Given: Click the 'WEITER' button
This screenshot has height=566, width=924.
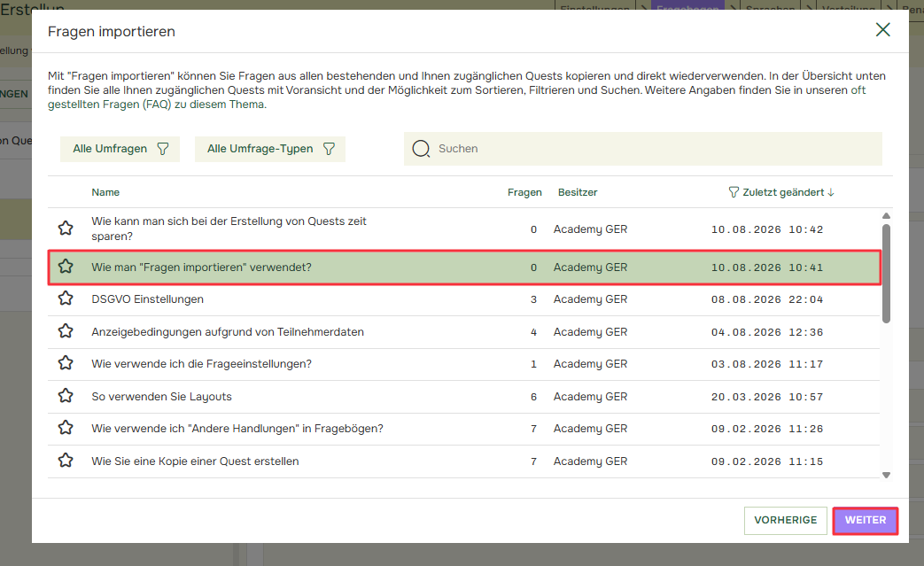Looking at the screenshot, I should point(865,521).
